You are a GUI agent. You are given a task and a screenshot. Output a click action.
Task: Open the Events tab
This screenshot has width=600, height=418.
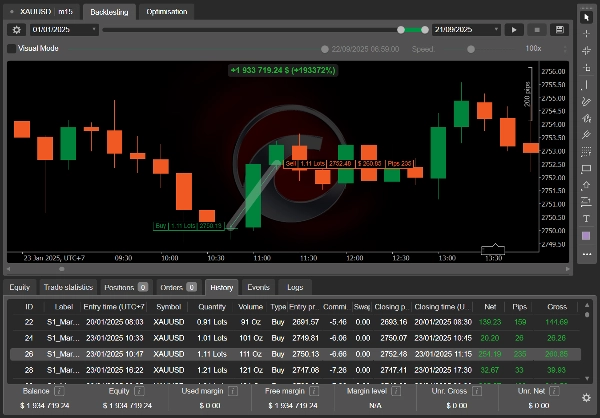(258, 287)
